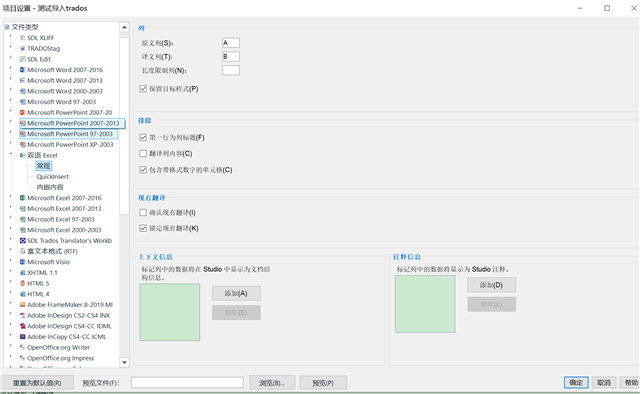Click 添加(D) for comment information
Screen dimensions: 640x394
click(x=491, y=285)
